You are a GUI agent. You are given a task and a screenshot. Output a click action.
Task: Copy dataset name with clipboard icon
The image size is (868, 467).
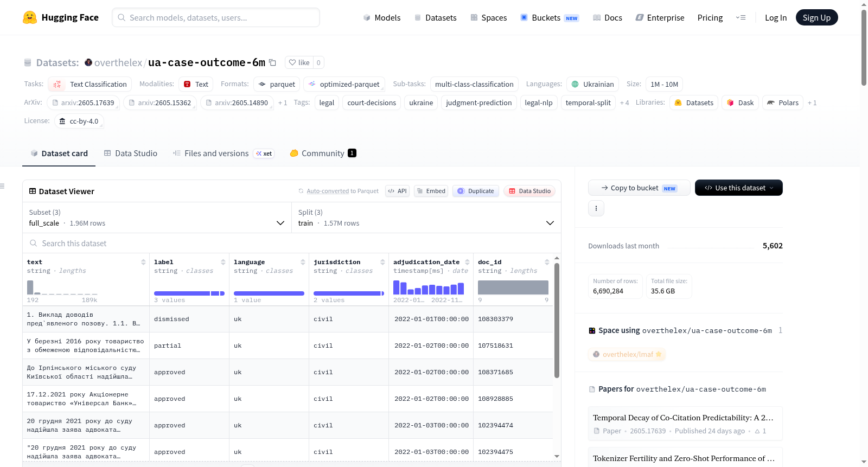pos(273,62)
